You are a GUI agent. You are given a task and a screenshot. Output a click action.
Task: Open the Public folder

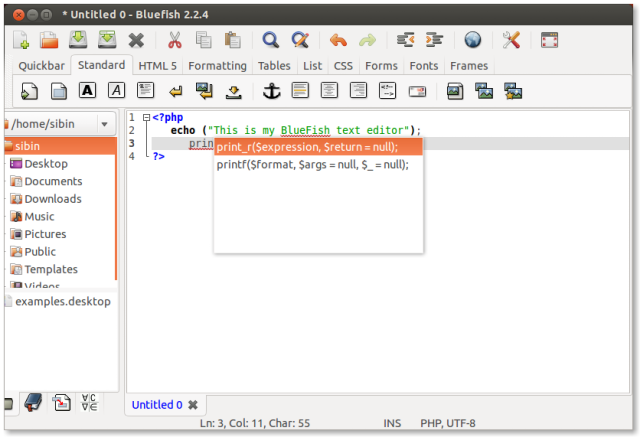(60, 251)
